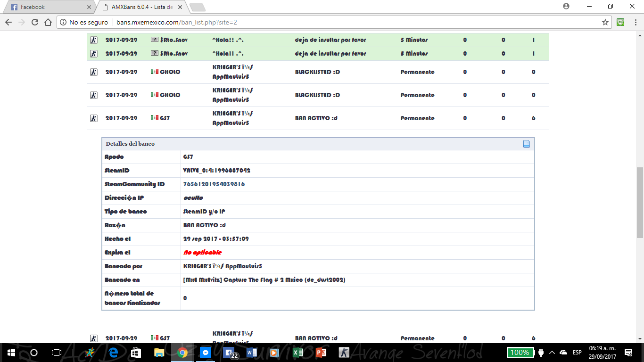
Task: Select the AMXBans 6.0.4 tab
Action: (142, 7)
